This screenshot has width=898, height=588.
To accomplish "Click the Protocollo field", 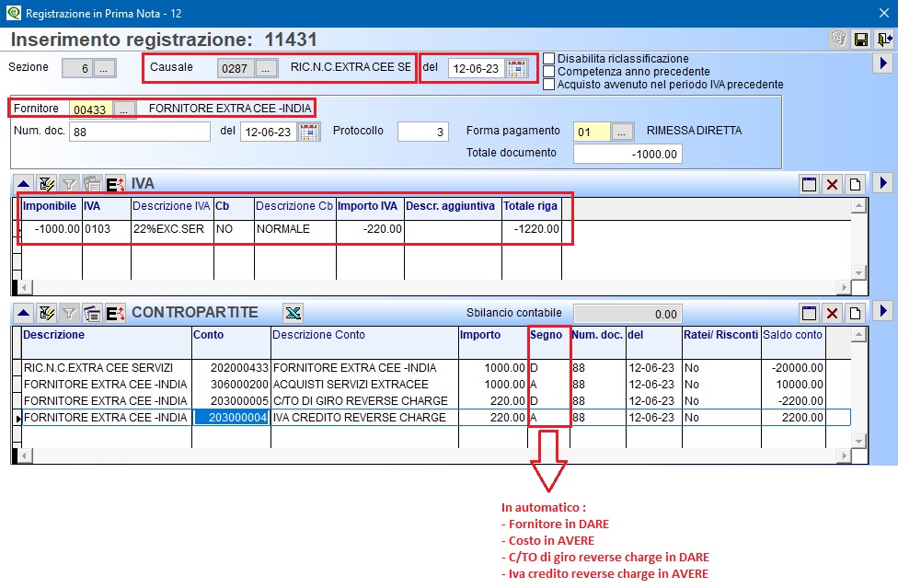I will [422, 132].
